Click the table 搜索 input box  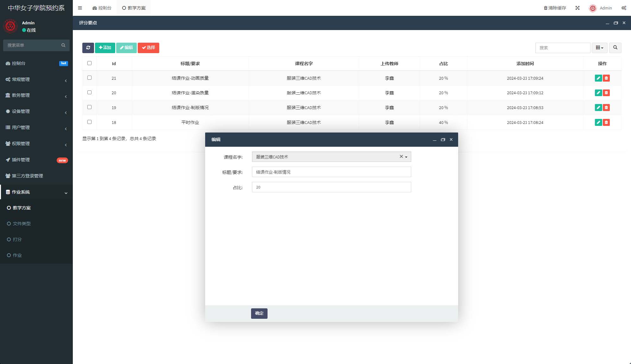coord(563,48)
